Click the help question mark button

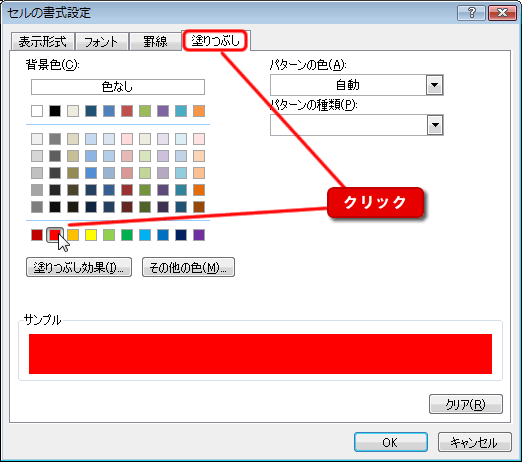click(x=471, y=13)
